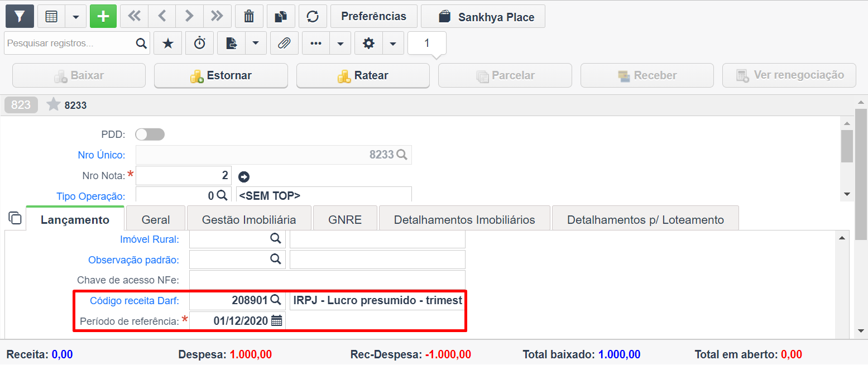
Task: Toggle the PDD switch
Action: pyautogui.click(x=150, y=134)
